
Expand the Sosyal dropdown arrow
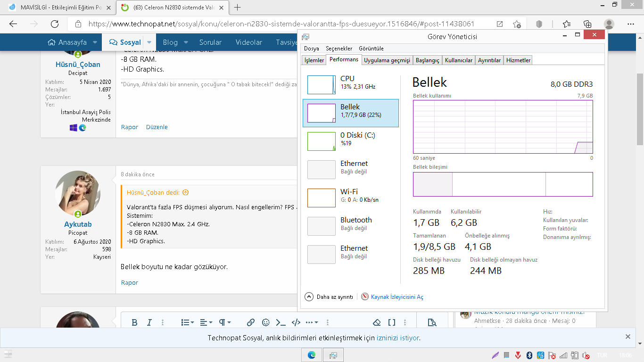pos(149,42)
